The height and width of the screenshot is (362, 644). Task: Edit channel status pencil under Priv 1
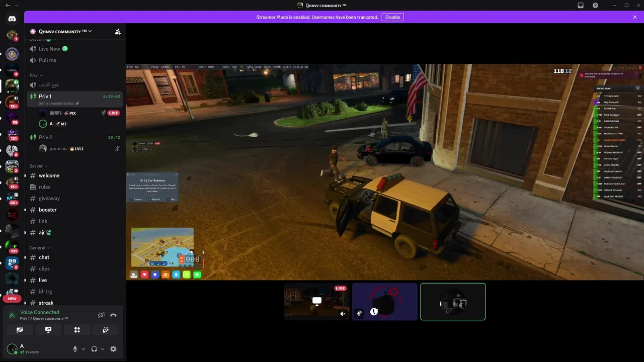[x=77, y=103]
